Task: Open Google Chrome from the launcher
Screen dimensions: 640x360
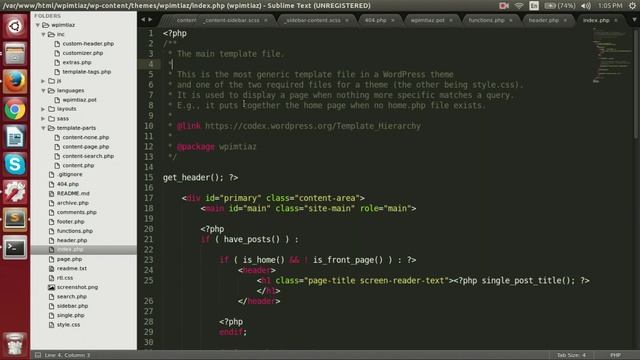Action: point(15,109)
